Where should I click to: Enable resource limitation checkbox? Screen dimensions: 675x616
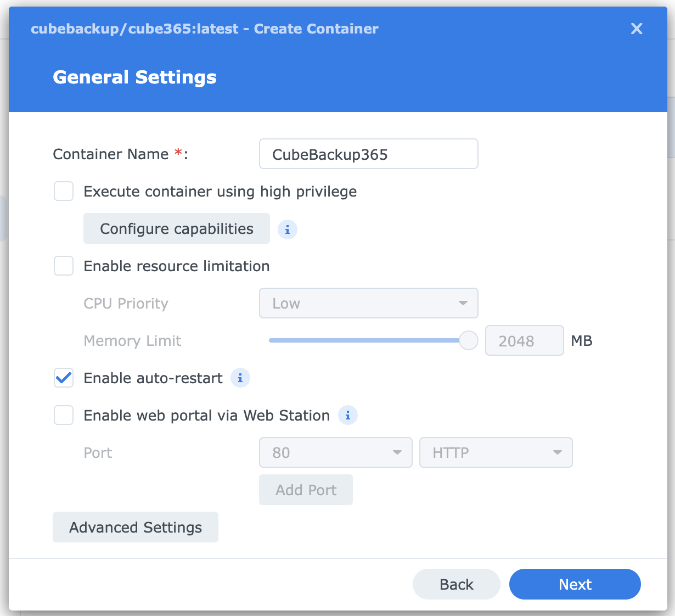64,266
